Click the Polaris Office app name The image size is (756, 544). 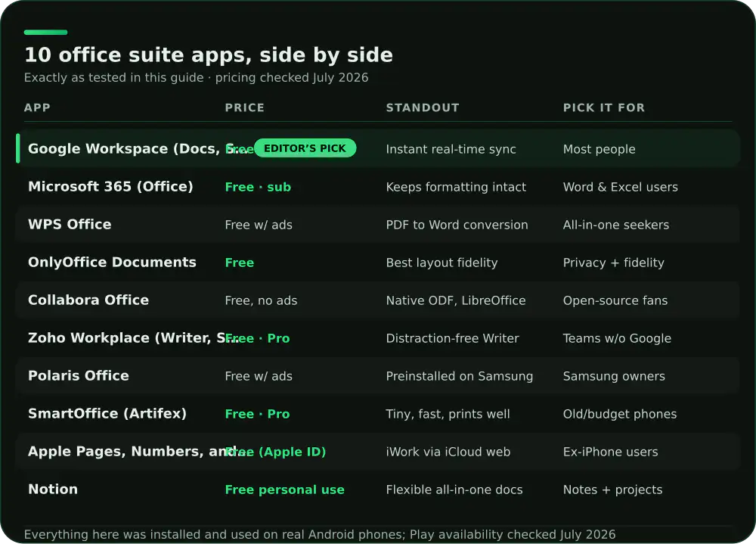point(78,375)
